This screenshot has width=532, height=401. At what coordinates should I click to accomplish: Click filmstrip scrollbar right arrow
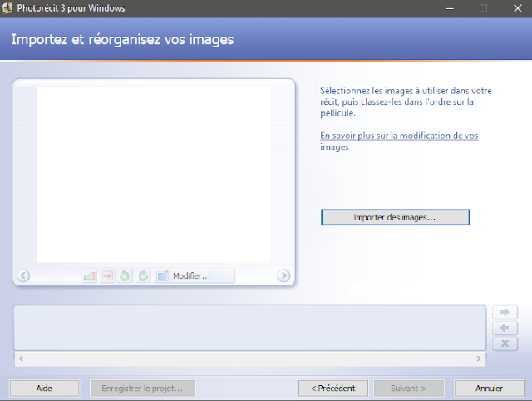pyautogui.click(x=479, y=359)
